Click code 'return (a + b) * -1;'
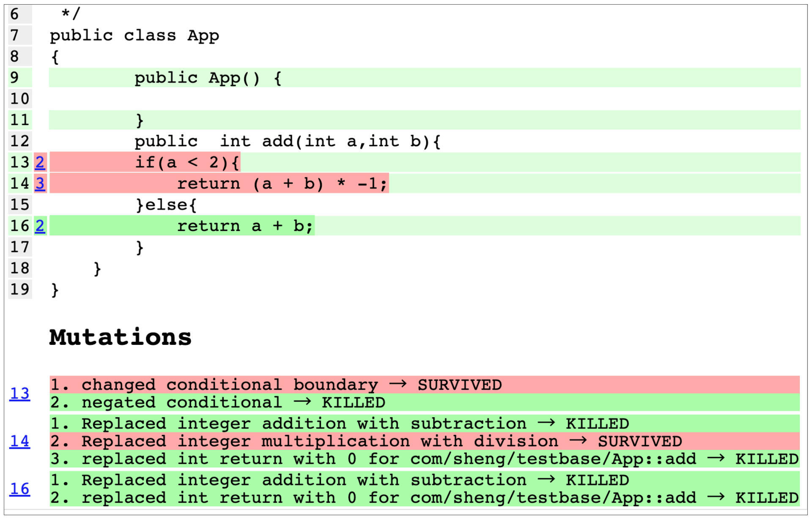The image size is (812, 519). [x=282, y=183]
